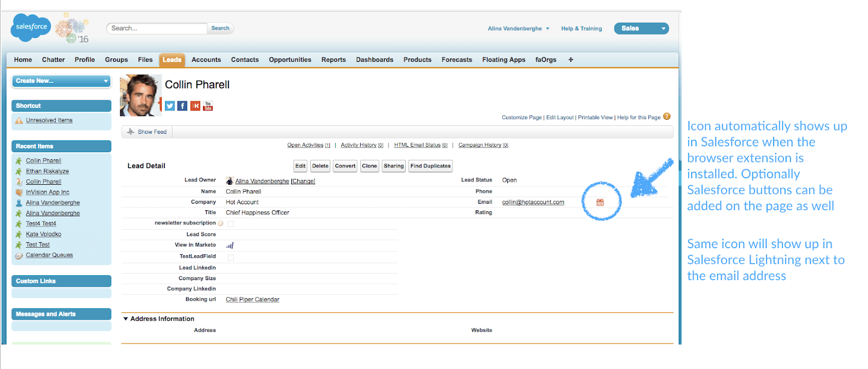Image resolution: width=868 pixels, height=369 pixels.
Task: Click the Delete button
Action: tap(320, 166)
